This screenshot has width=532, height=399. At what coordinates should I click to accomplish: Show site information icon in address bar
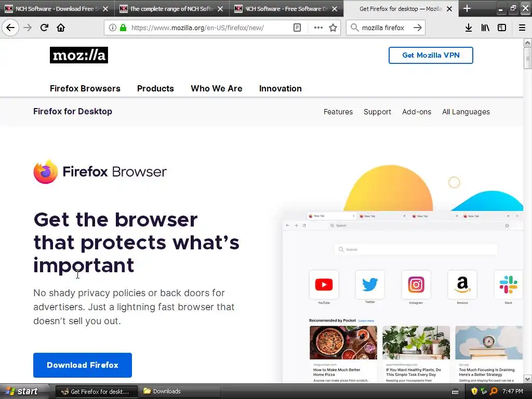coord(113,28)
